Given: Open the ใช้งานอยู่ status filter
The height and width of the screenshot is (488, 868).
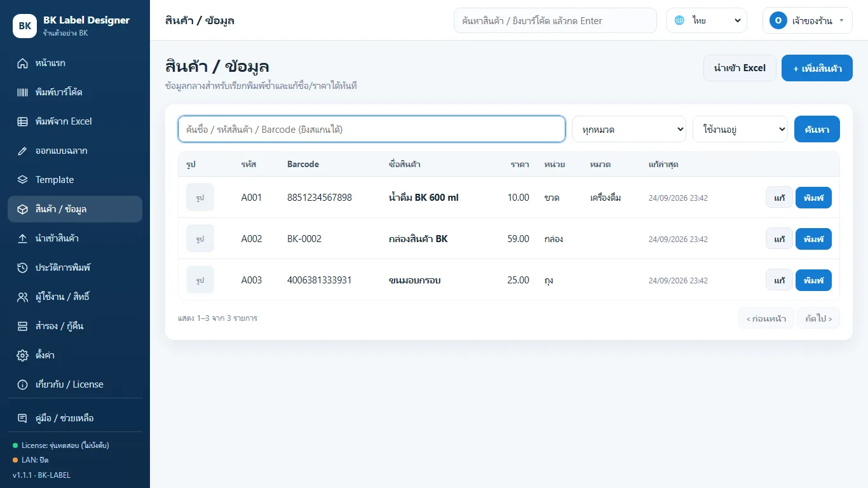Looking at the screenshot, I should (740, 129).
